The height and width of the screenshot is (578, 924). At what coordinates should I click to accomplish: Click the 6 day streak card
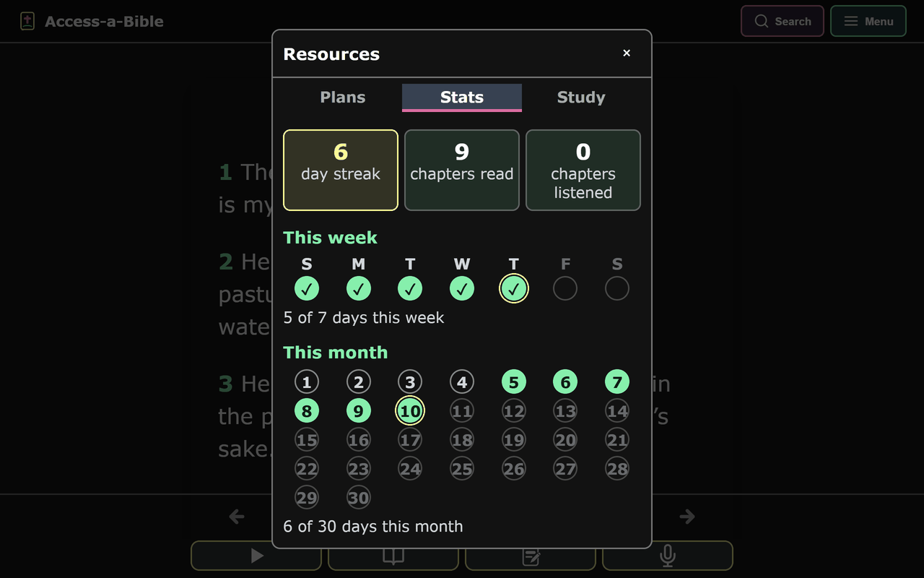tap(341, 170)
